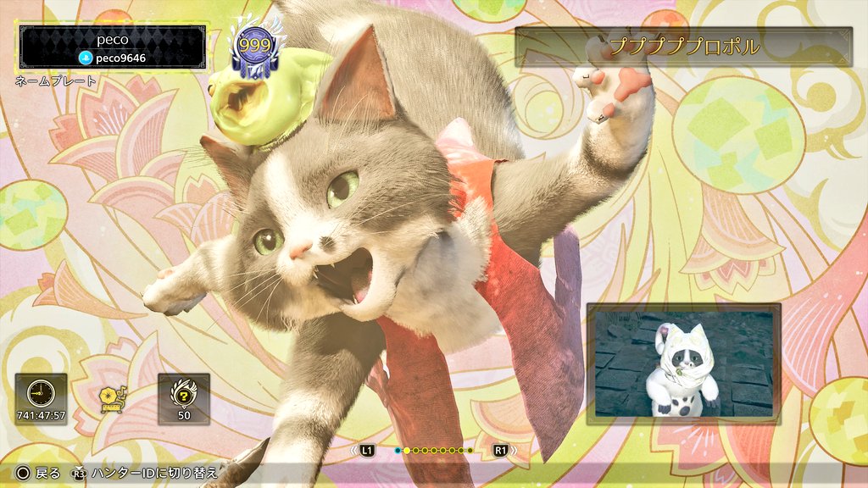Go to previous page with L1
The height and width of the screenshot is (488, 868).
point(366,451)
